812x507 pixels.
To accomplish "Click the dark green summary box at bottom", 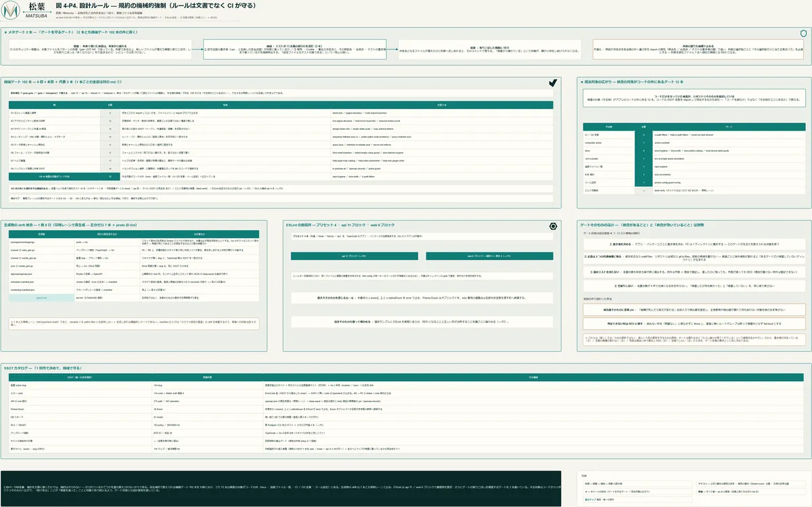I will point(281,489).
